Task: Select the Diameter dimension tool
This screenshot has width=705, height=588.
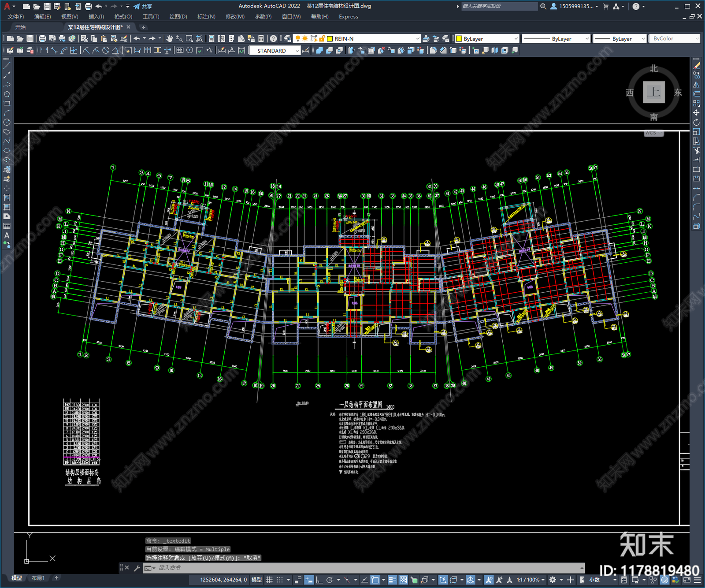Action: click(x=106, y=50)
